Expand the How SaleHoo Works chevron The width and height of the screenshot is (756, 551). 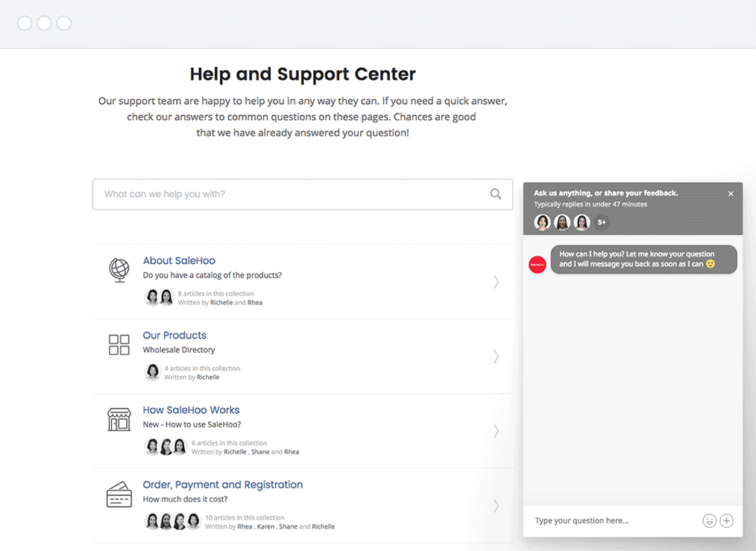coord(496,431)
